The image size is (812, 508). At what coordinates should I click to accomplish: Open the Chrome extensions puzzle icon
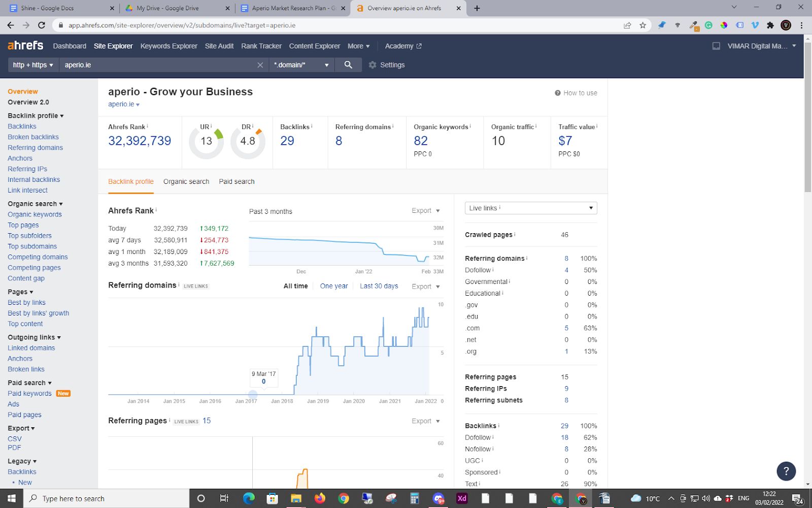tap(770, 25)
